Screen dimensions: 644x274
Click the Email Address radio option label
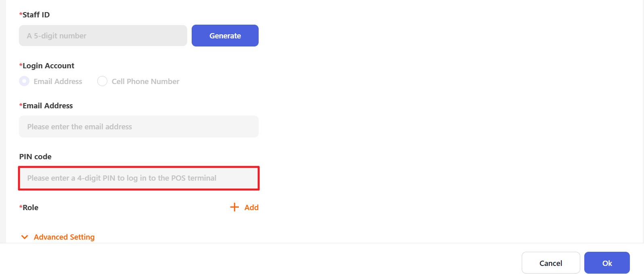pos(58,81)
